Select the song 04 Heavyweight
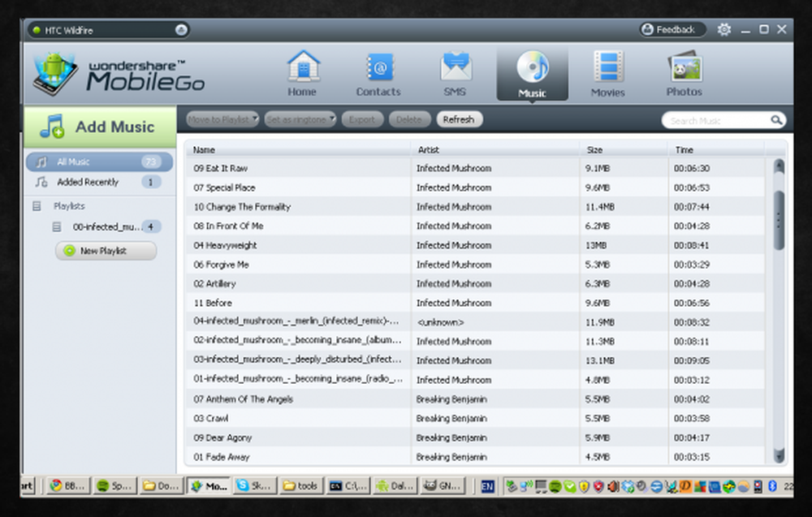Viewport: 812px width, 517px height. 475,245
